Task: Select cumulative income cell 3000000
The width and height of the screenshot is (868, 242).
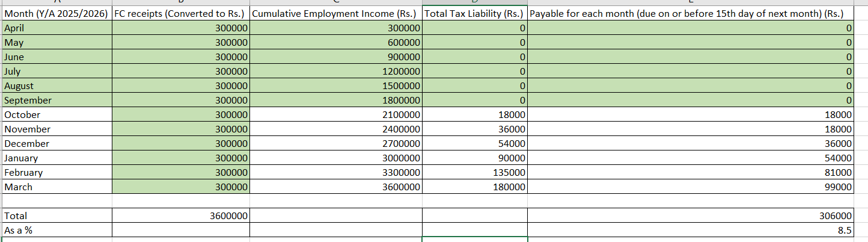Action: click(x=336, y=158)
